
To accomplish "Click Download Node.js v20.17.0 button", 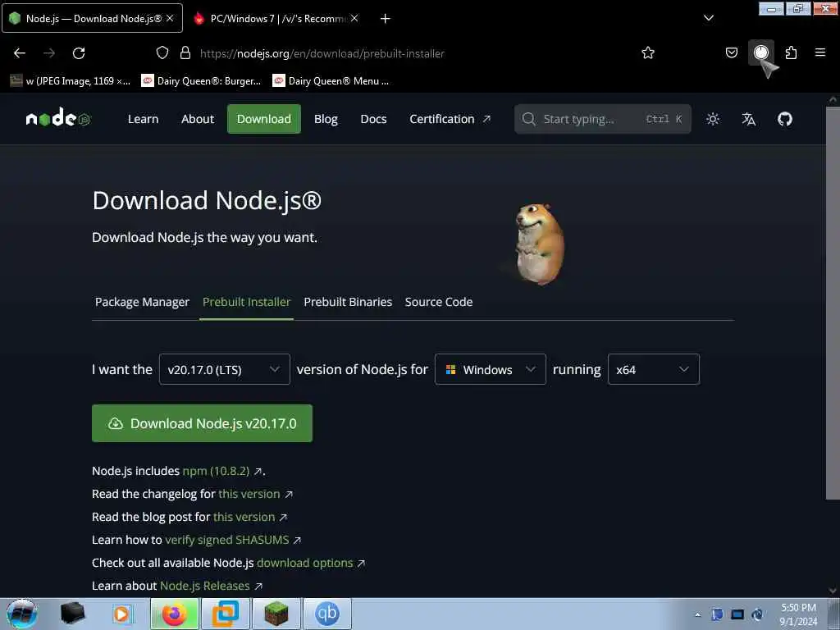I will tap(202, 423).
